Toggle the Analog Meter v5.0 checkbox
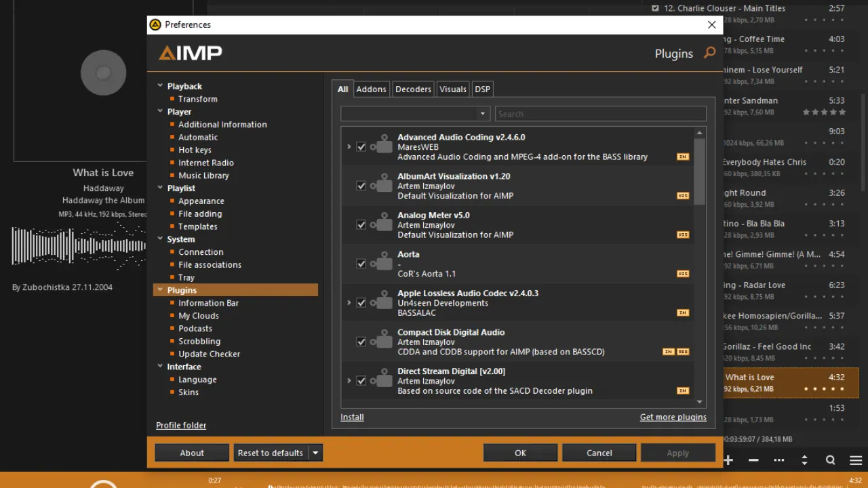This screenshot has width=868, height=488. (x=361, y=225)
